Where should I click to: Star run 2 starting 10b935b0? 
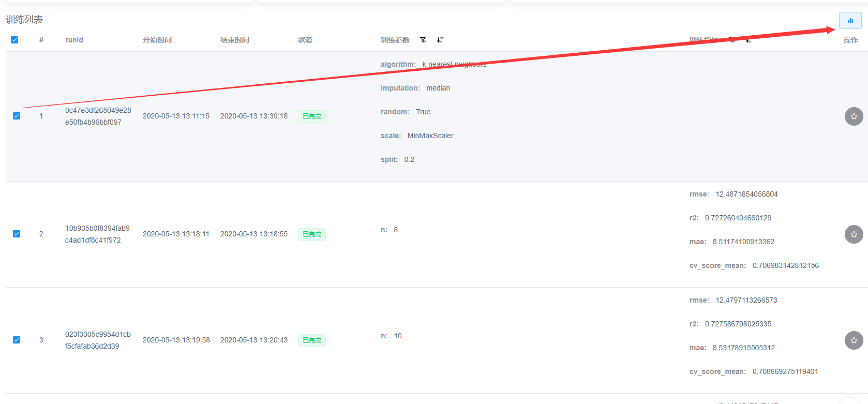click(854, 234)
